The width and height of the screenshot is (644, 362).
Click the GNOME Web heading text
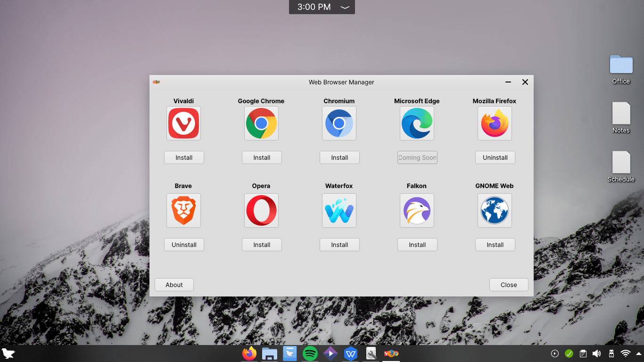coord(495,186)
